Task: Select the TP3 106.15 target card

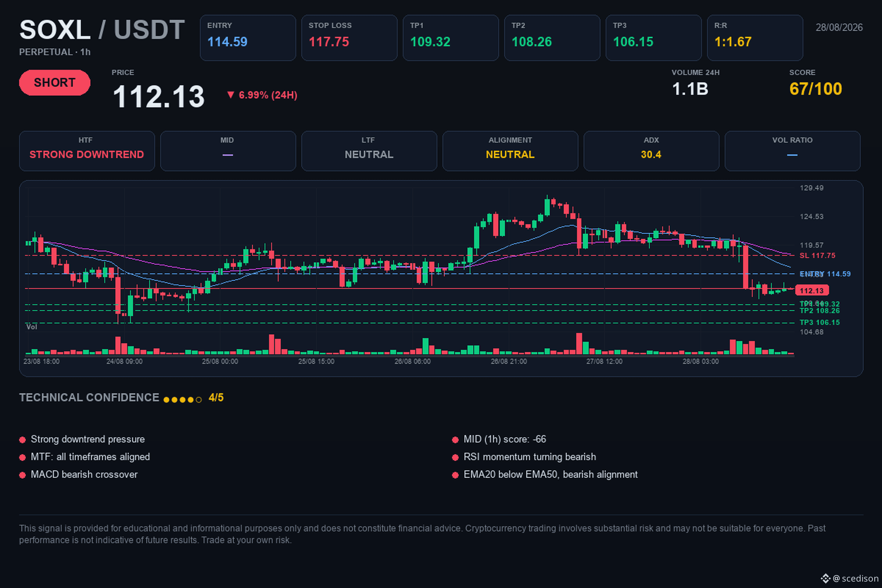Action: (654, 38)
